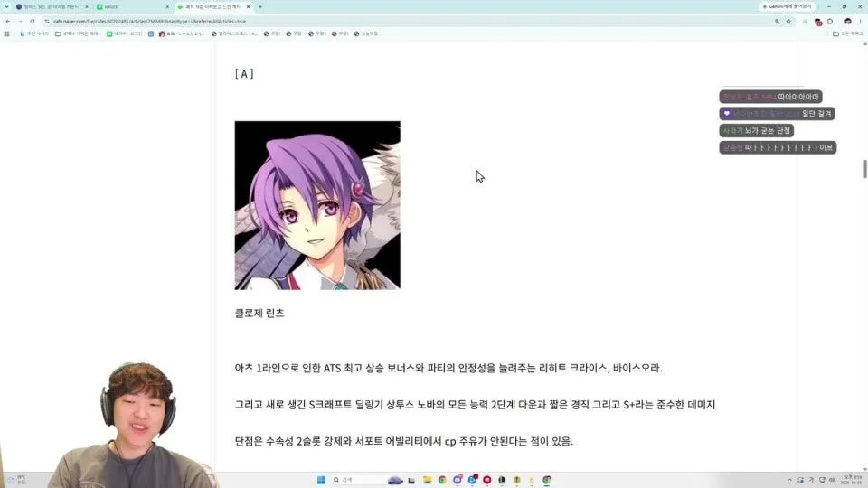
Task: Open the Windows Start menu
Action: tap(321, 480)
